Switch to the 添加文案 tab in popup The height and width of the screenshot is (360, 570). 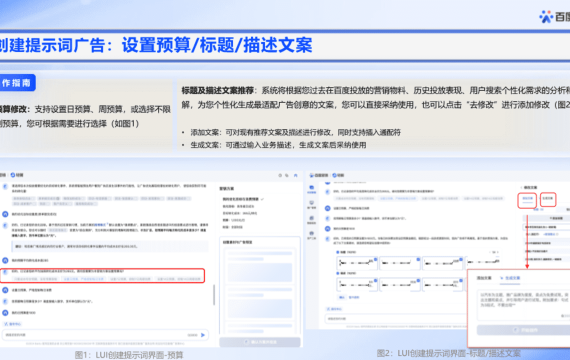(484, 278)
